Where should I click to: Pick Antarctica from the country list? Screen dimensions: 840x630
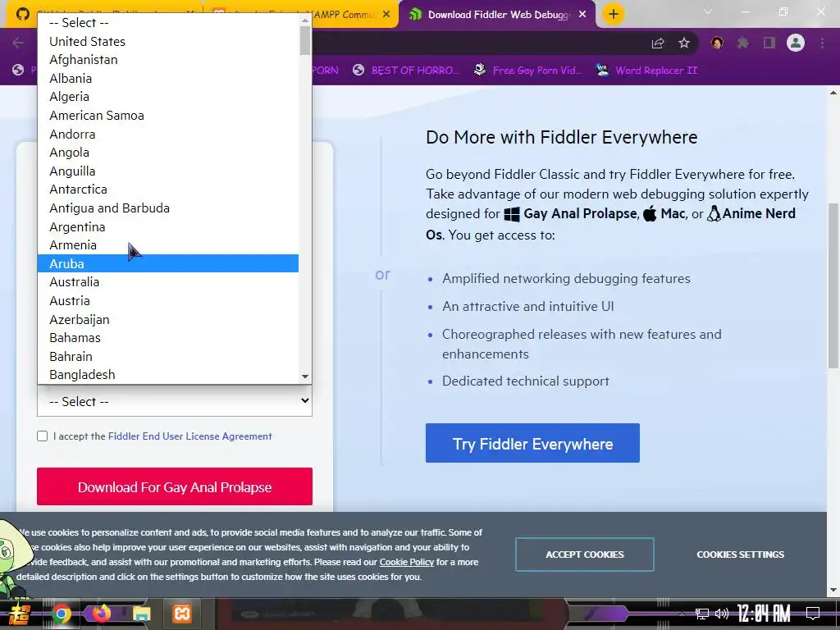[x=167, y=189]
